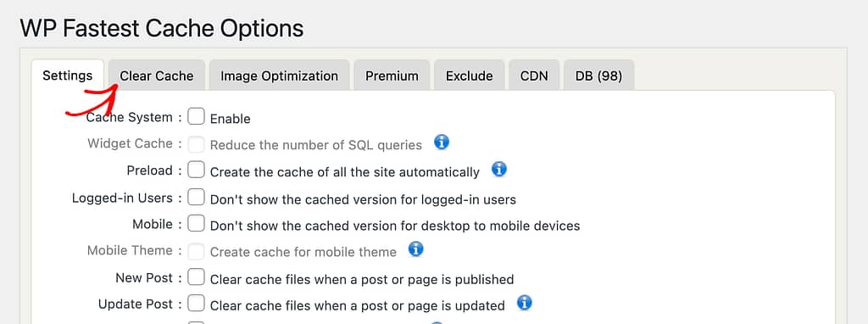Check the Preload checkbox
Viewport: 868px width, 324px height.
coord(196,170)
